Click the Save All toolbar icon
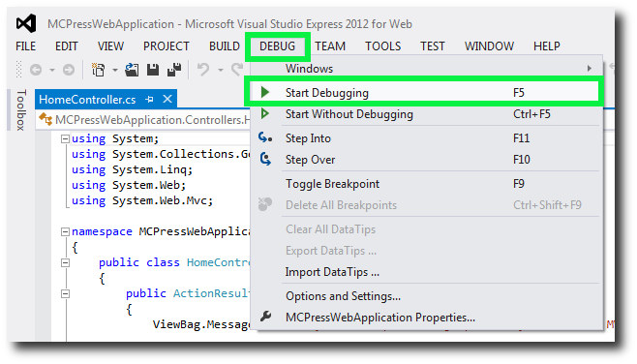Viewport: 637px width, 364px height. coord(174,70)
